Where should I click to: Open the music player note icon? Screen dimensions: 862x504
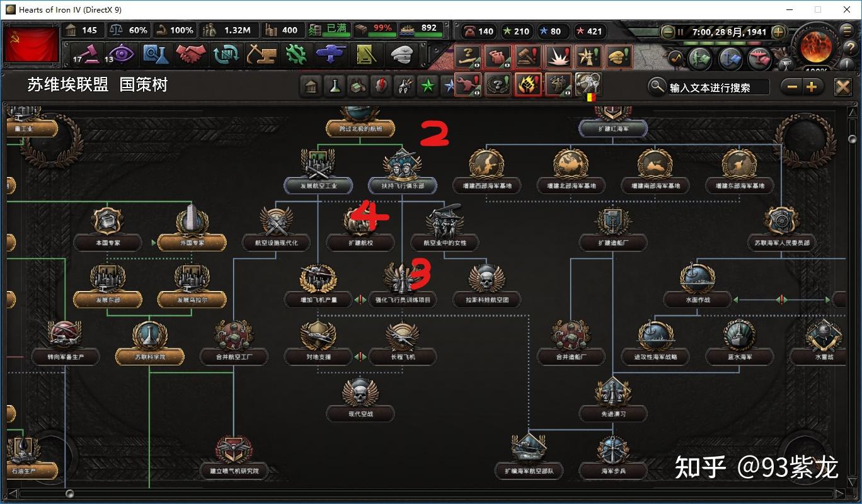tap(675, 57)
